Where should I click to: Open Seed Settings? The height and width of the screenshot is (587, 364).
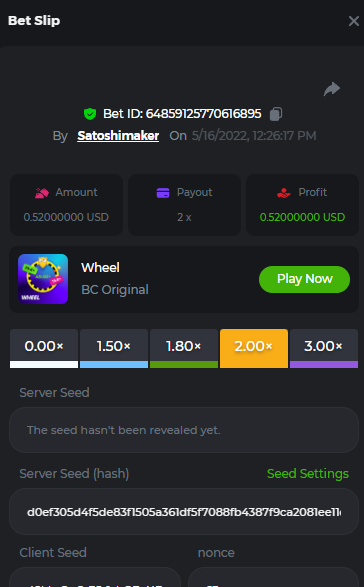[x=308, y=474]
